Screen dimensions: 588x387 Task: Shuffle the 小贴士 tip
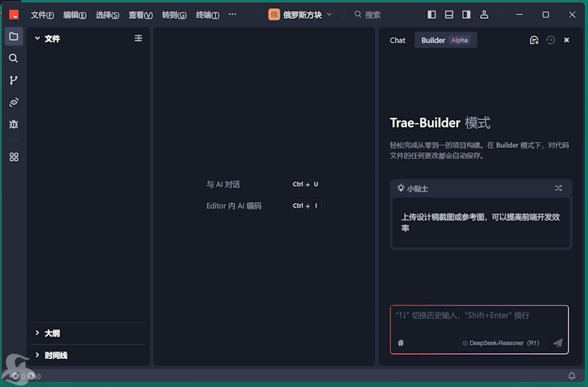(559, 188)
